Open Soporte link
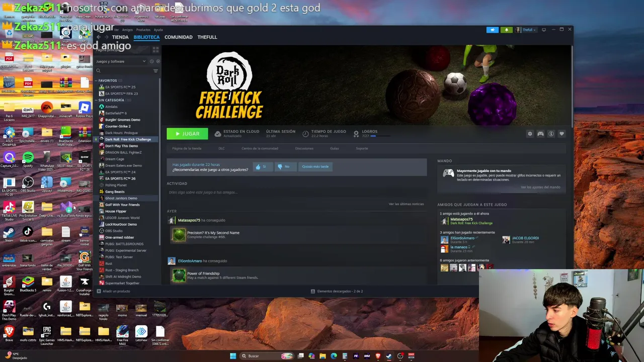The width and height of the screenshot is (644, 362). (362, 148)
